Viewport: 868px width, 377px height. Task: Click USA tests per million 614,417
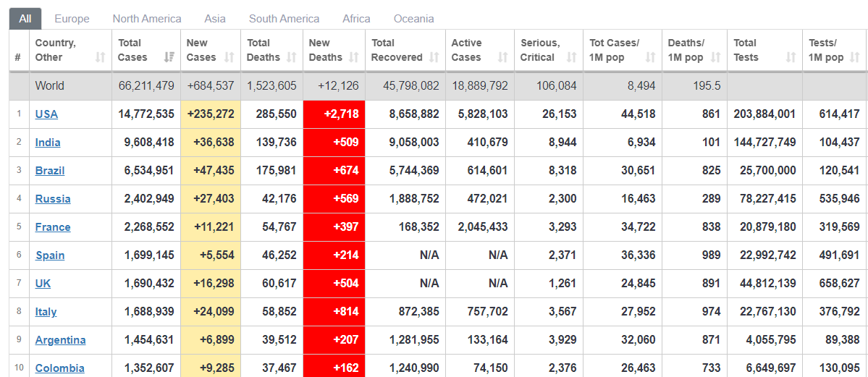point(839,114)
